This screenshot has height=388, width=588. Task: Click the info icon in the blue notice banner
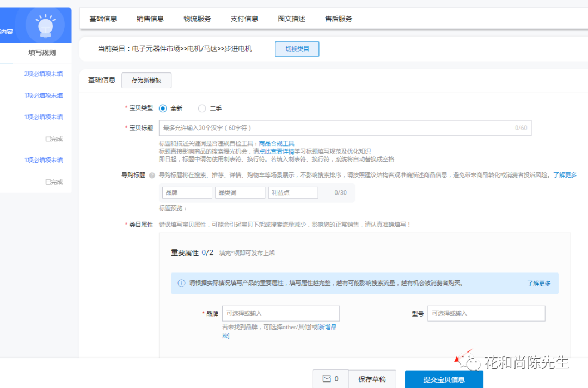click(x=181, y=283)
